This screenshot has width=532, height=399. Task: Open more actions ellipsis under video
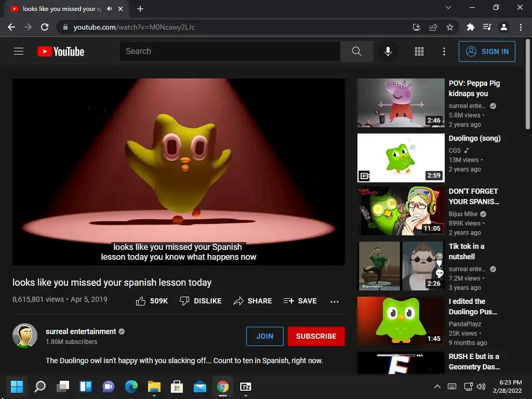tap(334, 301)
